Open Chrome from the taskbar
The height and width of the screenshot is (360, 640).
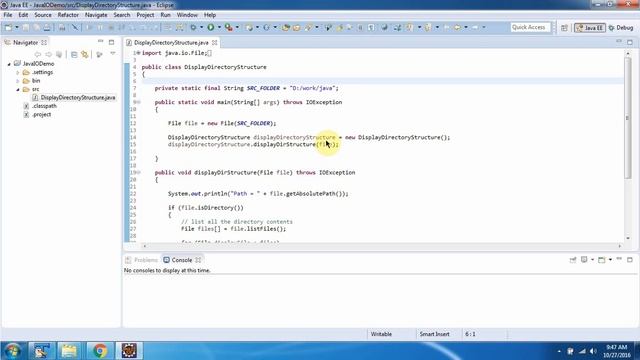pos(100,351)
